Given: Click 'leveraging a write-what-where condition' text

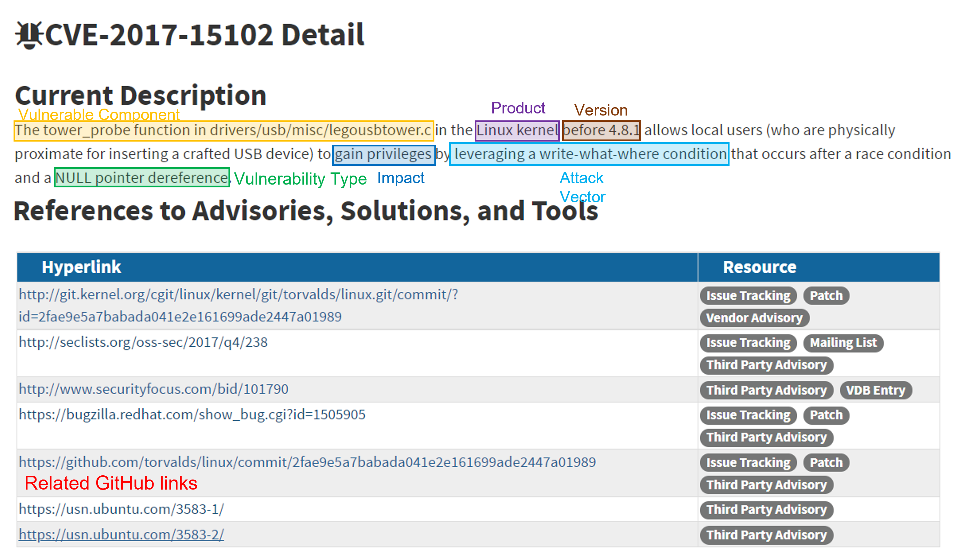Looking at the screenshot, I should coord(590,154).
